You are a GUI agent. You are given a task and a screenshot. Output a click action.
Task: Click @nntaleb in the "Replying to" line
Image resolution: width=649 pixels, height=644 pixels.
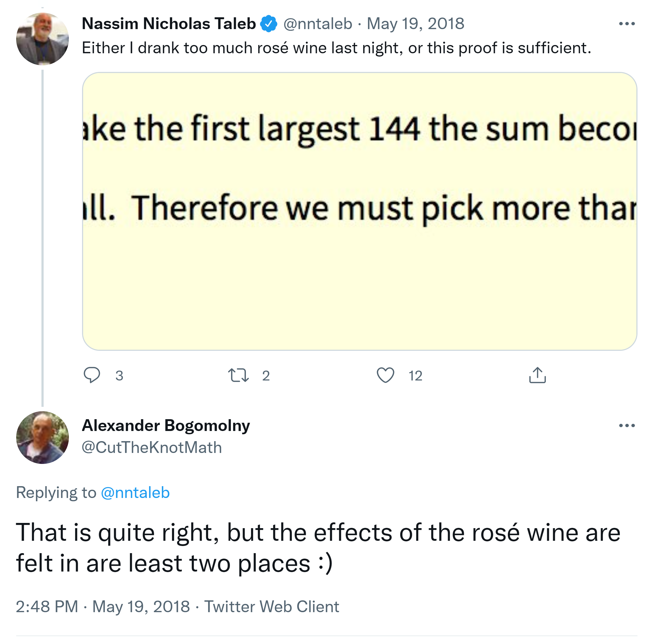pyautogui.click(x=135, y=493)
